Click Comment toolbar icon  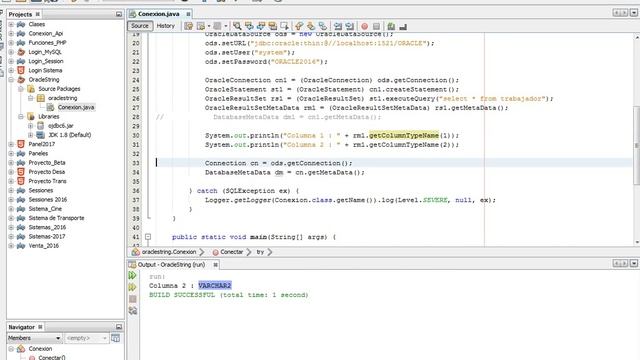[391, 26]
